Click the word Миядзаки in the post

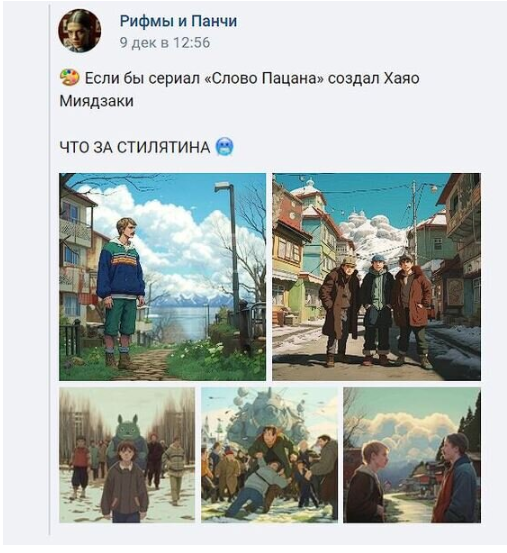[x=97, y=101]
